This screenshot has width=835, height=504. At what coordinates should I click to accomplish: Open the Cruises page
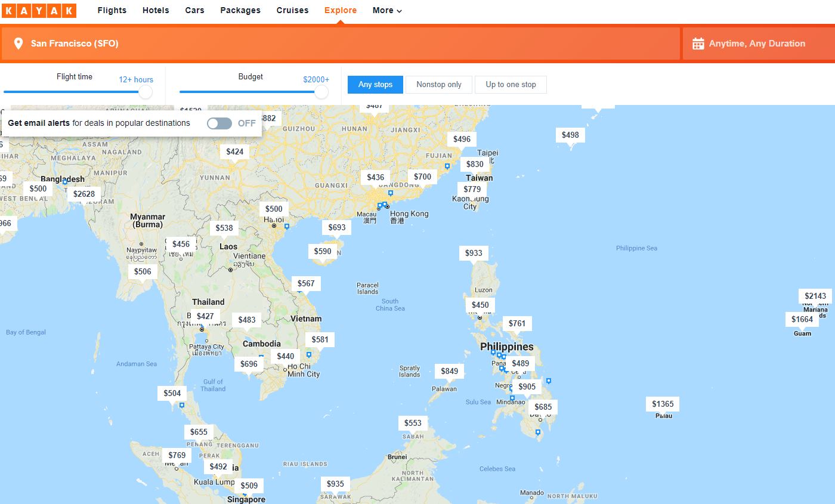[x=292, y=10]
